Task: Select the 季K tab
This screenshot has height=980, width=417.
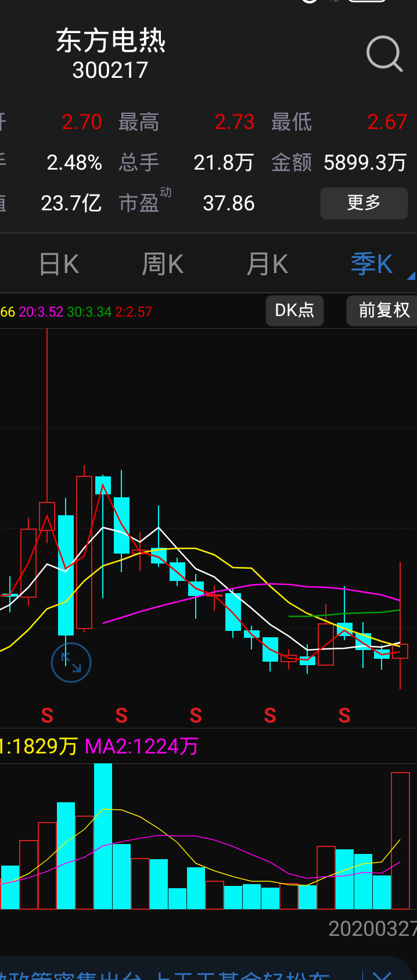Action: point(372,264)
